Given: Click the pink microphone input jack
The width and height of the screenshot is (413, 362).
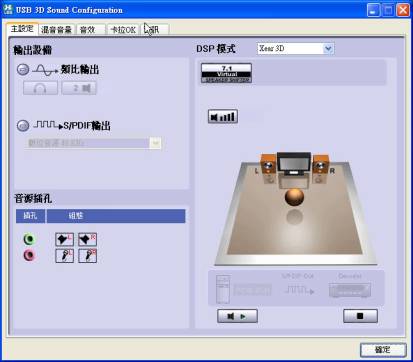Looking at the screenshot, I should [x=29, y=255].
